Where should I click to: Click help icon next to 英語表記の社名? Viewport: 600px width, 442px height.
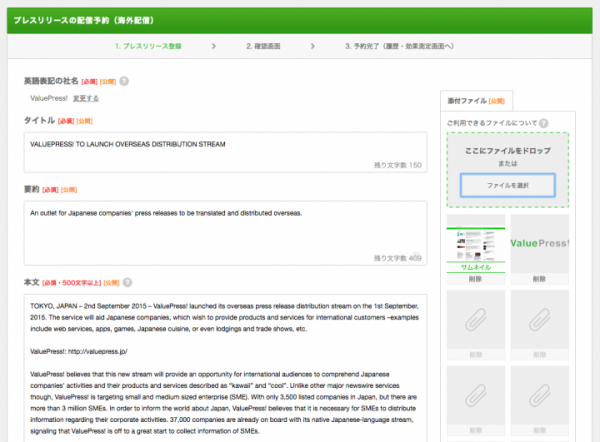[124, 81]
